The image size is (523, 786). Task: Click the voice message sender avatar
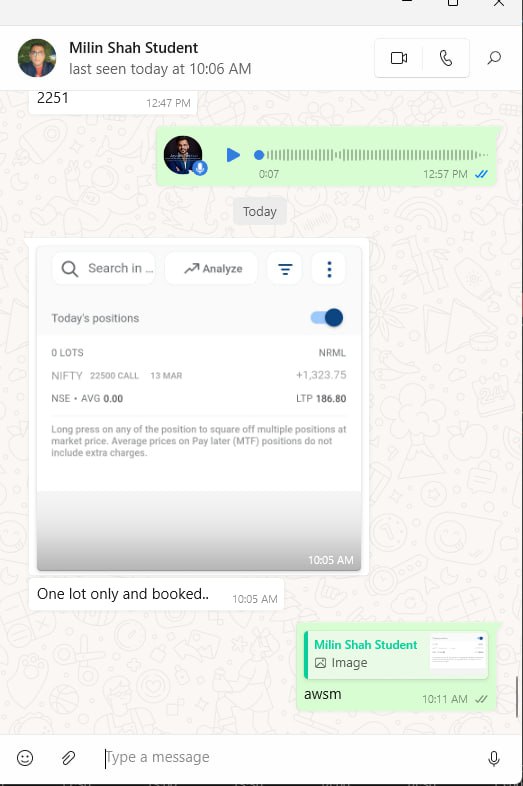point(184,155)
